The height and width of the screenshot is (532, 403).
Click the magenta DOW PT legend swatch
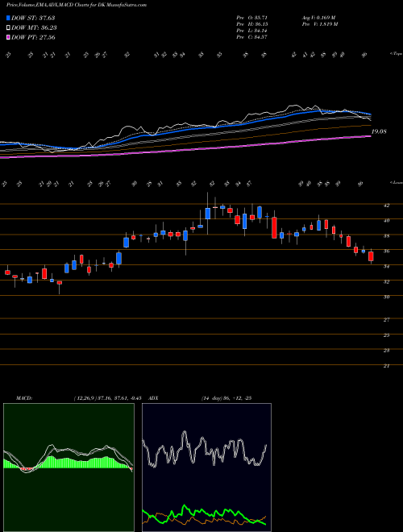click(x=9, y=38)
